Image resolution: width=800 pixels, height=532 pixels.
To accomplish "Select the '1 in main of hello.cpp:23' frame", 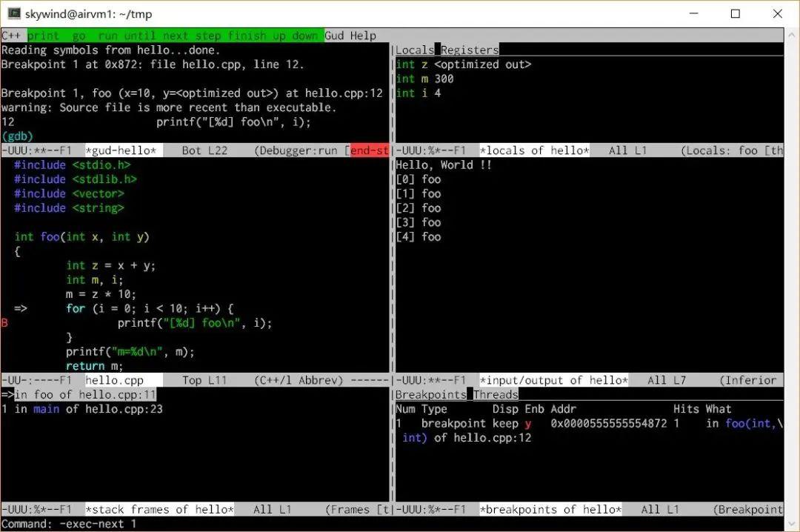I will point(81,409).
